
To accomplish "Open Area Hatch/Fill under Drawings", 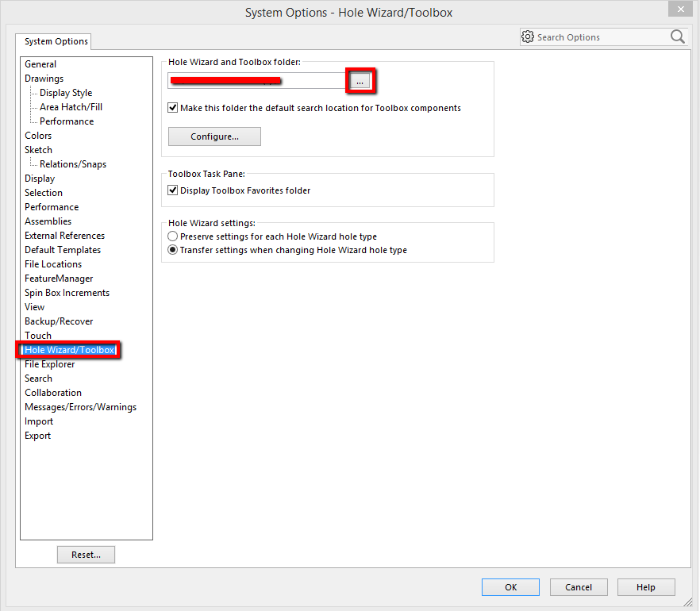I will pos(71,107).
